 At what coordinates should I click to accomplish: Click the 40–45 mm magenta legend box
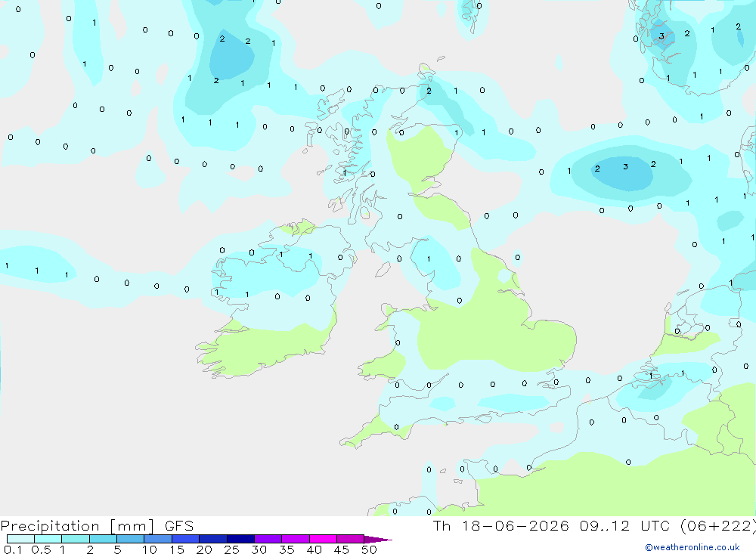pos(323,539)
